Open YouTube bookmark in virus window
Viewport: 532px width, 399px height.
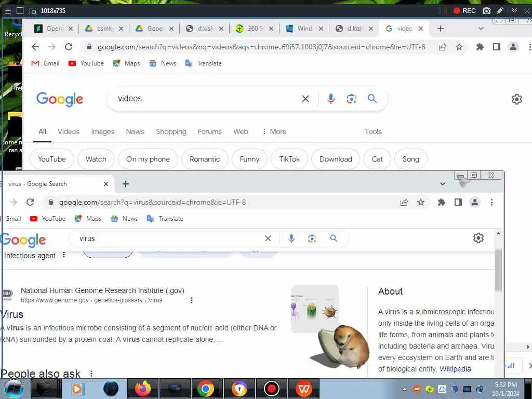click(x=47, y=219)
